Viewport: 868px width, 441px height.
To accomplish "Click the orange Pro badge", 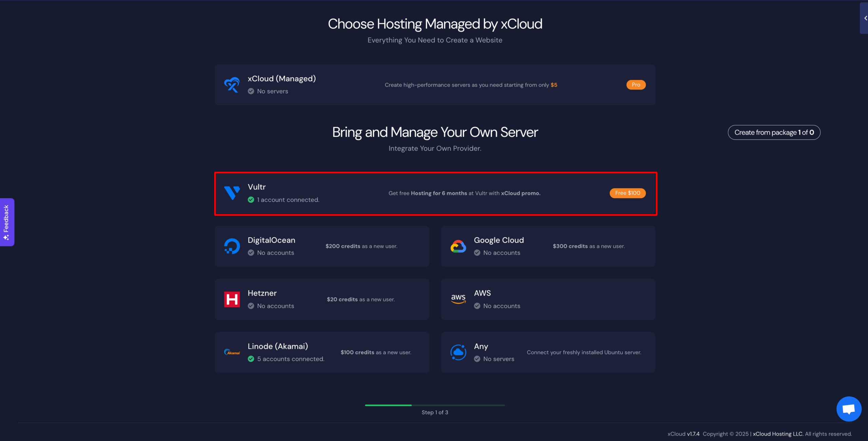I will pyautogui.click(x=636, y=84).
